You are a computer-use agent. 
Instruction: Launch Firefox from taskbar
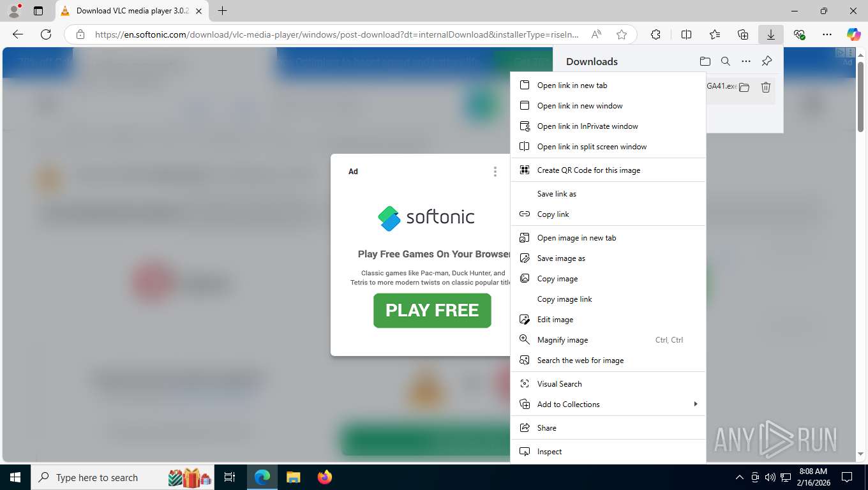point(324,477)
